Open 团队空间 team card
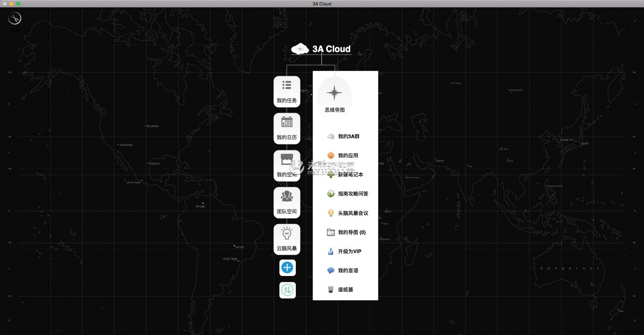The width and height of the screenshot is (644, 335). [287, 203]
